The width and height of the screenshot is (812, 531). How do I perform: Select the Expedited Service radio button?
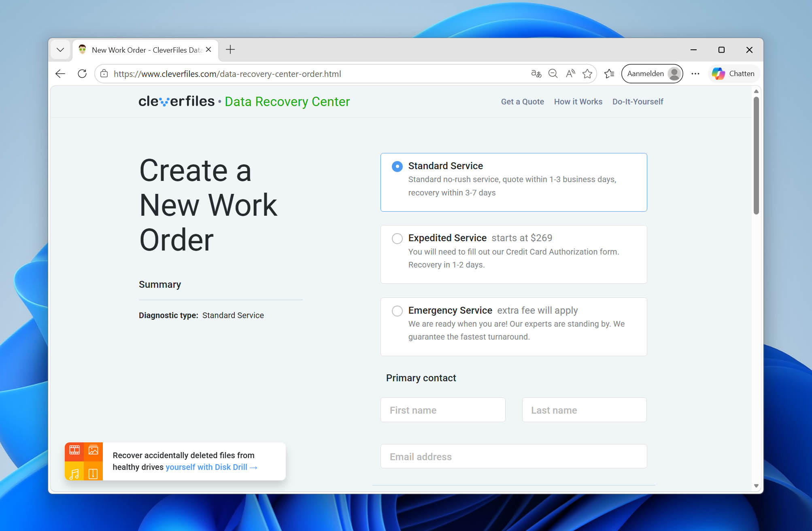(x=397, y=238)
